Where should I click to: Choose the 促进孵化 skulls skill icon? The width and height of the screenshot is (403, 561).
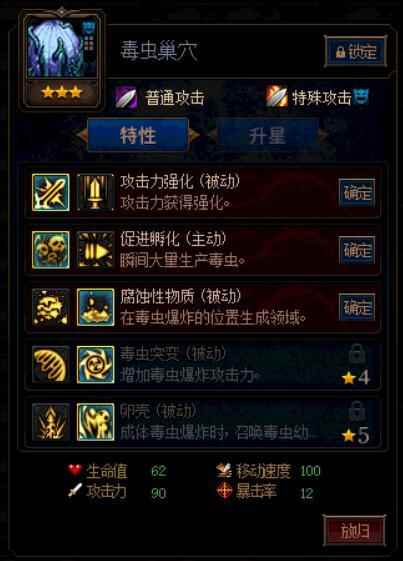pyautogui.click(x=50, y=250)
